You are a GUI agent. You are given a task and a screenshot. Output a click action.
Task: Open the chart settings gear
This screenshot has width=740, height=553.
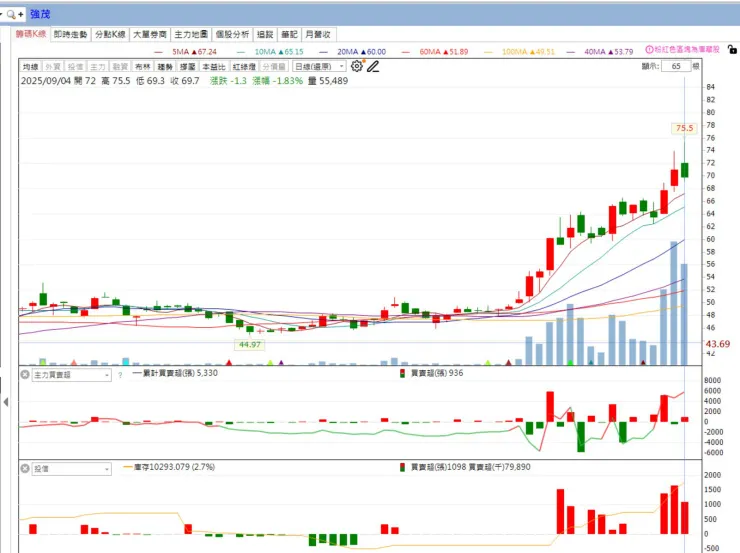click(357, 67)
